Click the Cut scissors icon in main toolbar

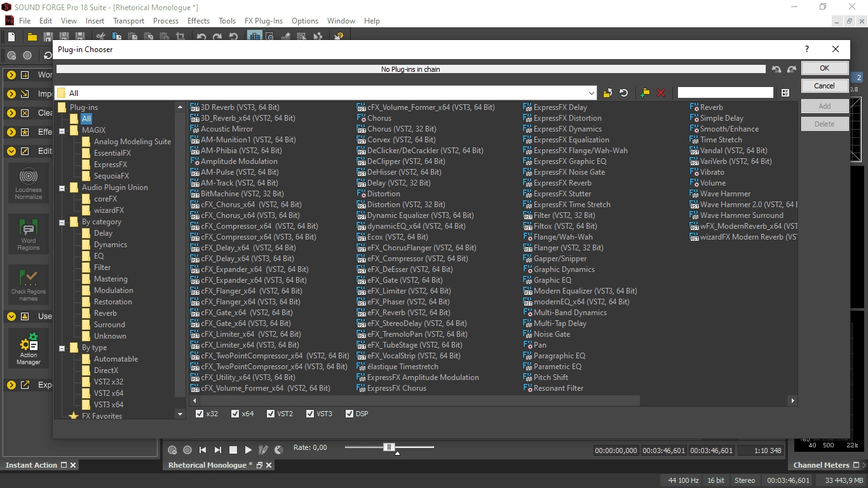tap(102, 37)
